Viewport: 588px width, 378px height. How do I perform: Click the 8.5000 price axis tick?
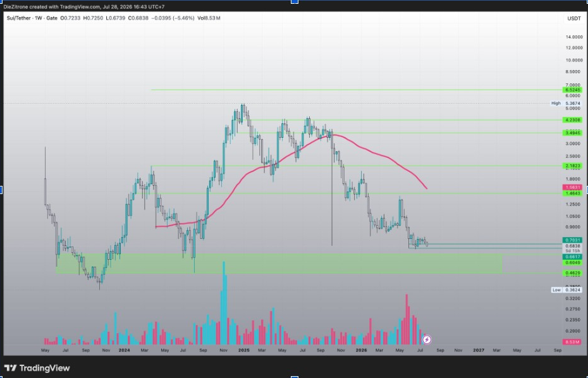[573, 71]
